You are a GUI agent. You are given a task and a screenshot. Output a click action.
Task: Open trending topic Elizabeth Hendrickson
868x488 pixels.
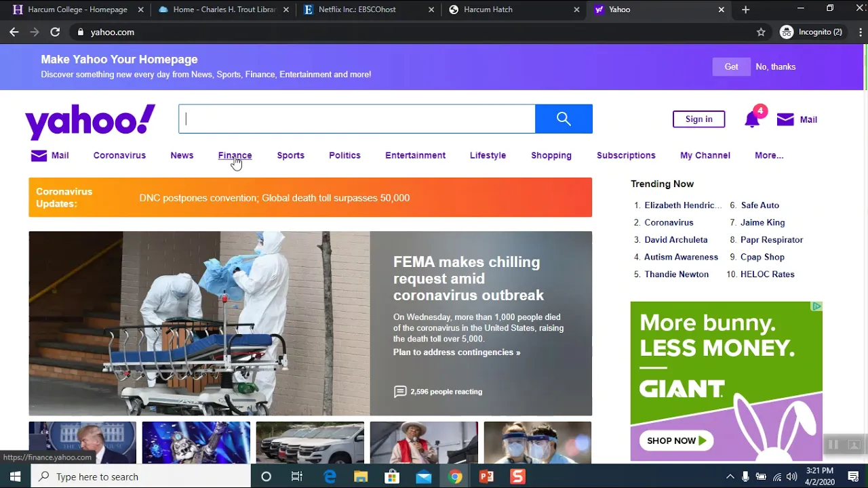pos(683,205)
